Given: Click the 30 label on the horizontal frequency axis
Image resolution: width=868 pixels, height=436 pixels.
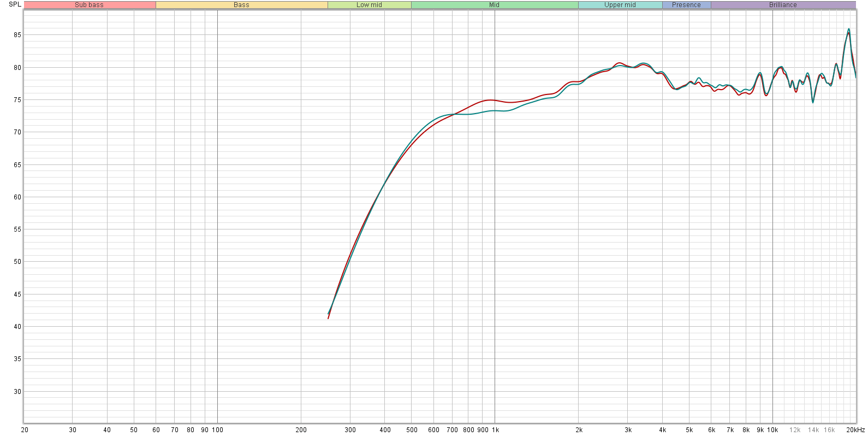Looking at the screenshot, I should pos(73,430).
